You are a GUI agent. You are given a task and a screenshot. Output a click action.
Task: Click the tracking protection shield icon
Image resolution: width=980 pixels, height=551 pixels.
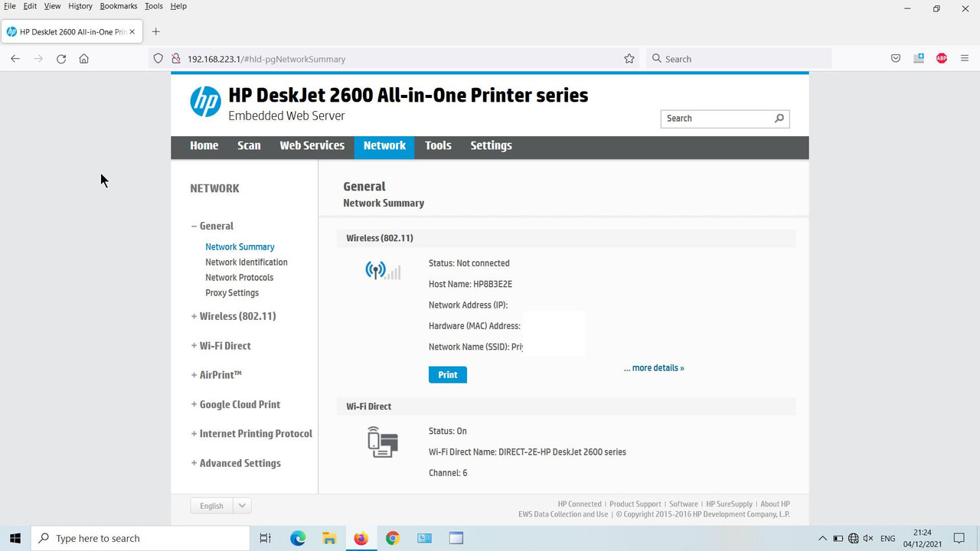[x=158, y=59]
